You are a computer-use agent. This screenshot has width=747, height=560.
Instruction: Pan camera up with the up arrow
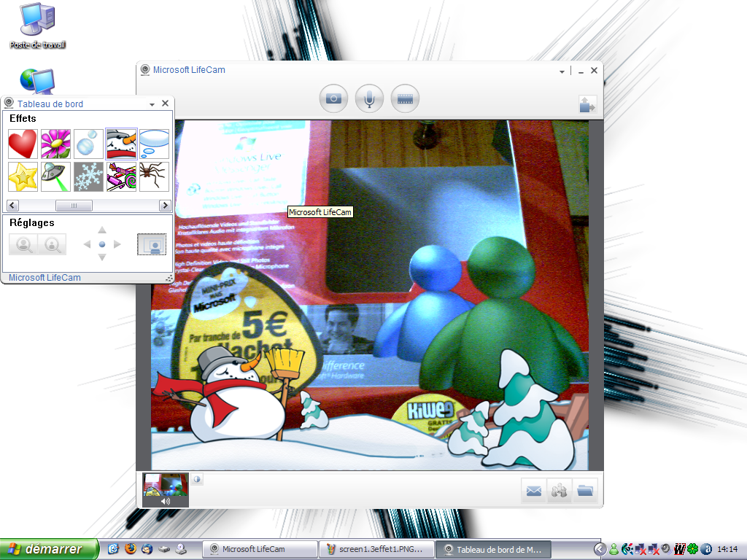coord(102,230)
